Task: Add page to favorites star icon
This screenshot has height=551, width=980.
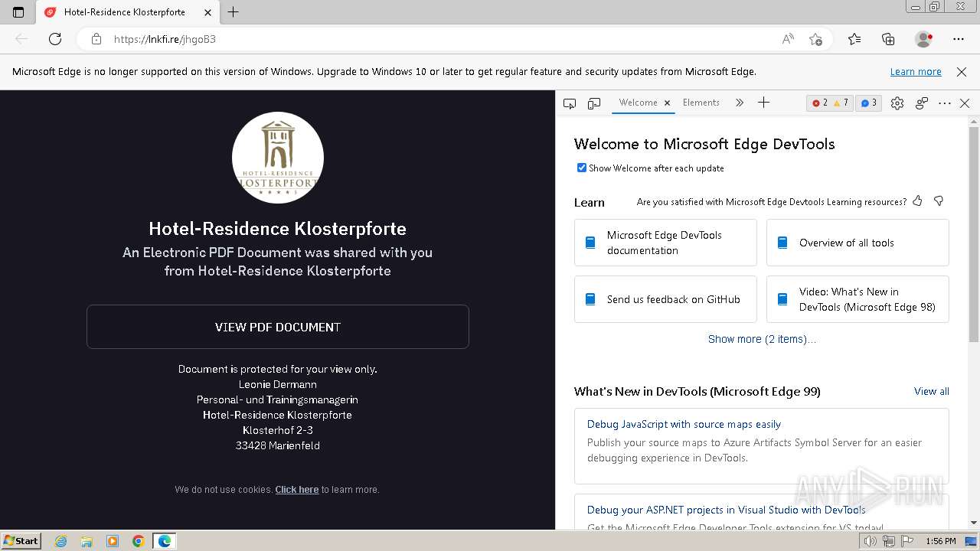Action: tap(816, 39)
